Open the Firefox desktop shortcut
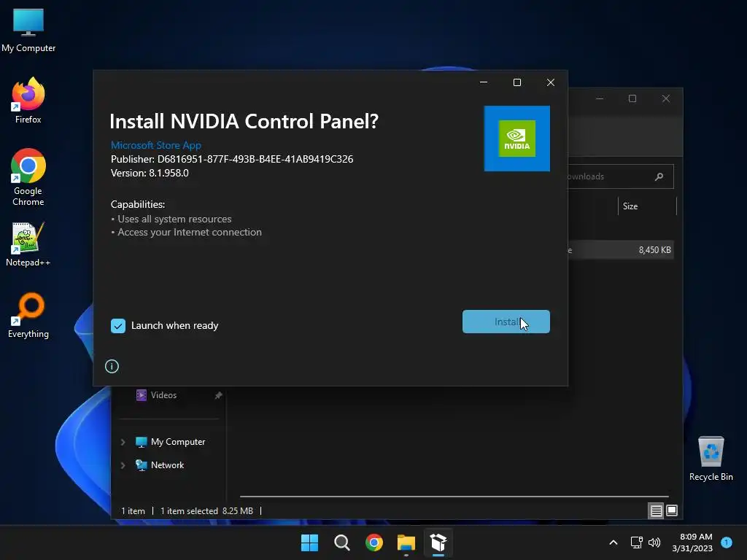The width and height of the screenshot is (747, 560). click(28, 101)
